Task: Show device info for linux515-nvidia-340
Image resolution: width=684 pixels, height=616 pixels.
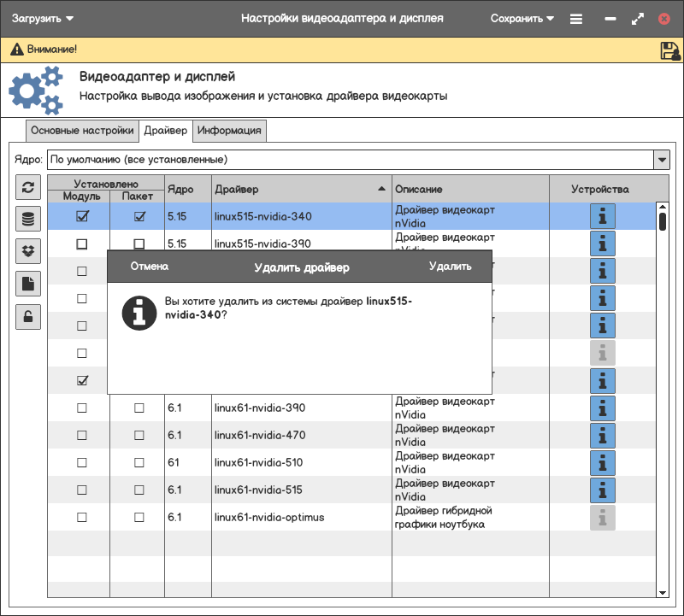Action: pyautogui.click(x=603, y=217)
